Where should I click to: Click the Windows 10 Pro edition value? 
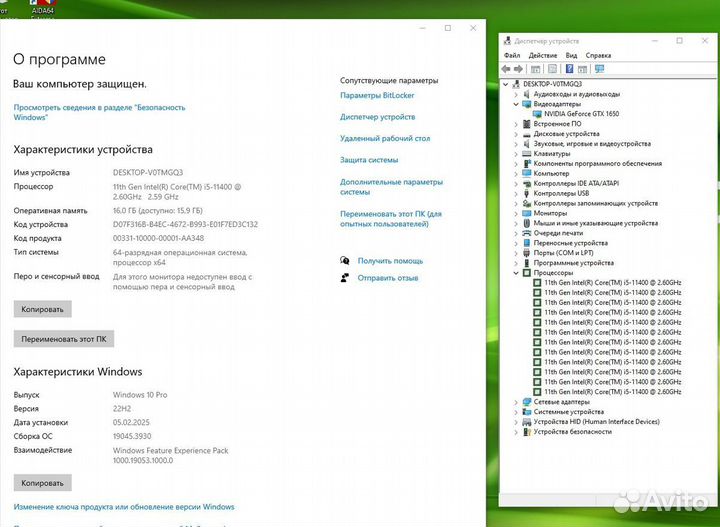[140, 395]
